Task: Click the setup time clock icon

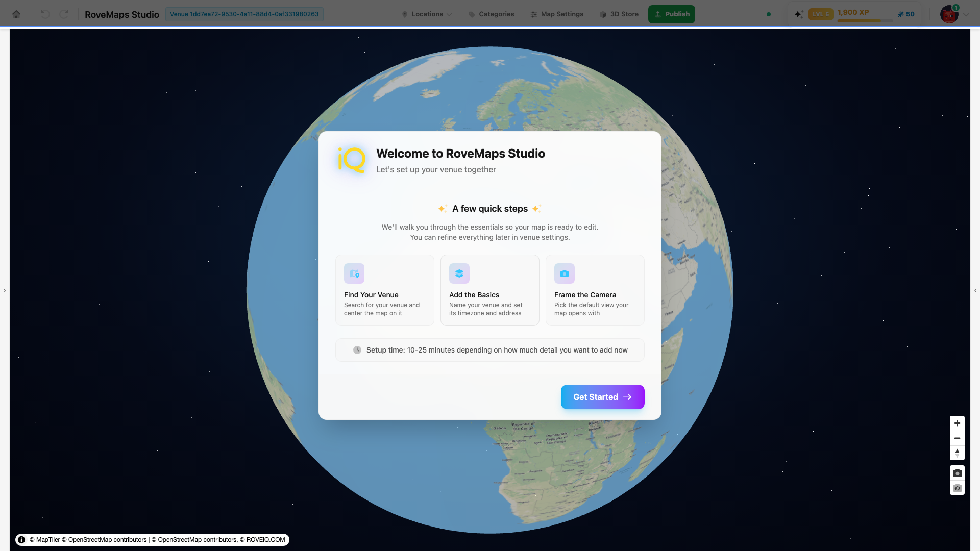Action: (x=357, y=350)
